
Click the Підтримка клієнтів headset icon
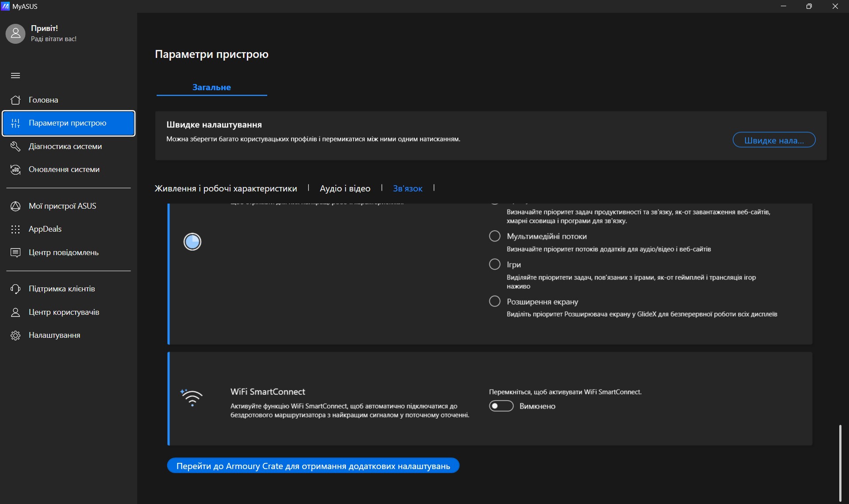pyautogui.click(x=15, y=289)
